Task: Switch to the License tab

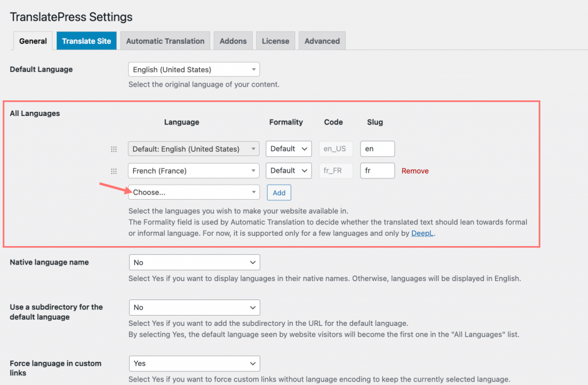Action: (x=275, y=41)
